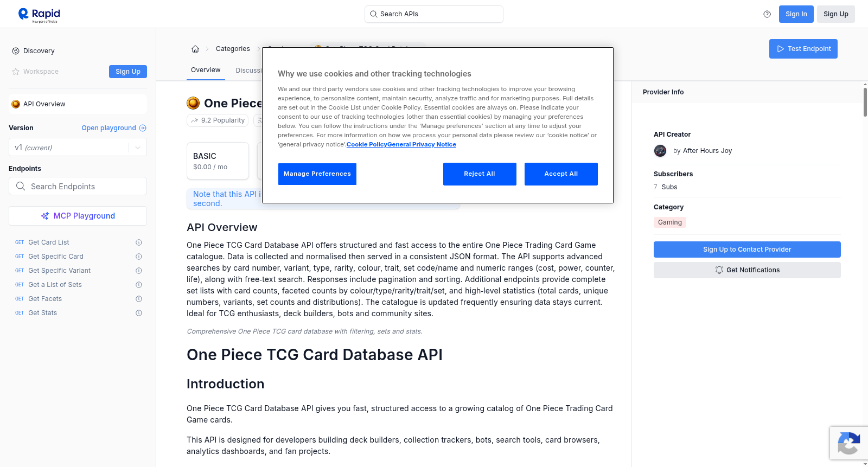Image resolution: width=868 pixels, height=467 pixels.
Task: Select the BASIC pricing plan card
Action: [x=218, y=161]
